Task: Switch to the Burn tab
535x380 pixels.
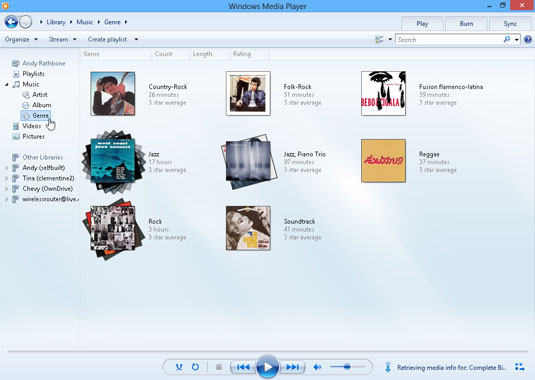Action: (466, 24)
